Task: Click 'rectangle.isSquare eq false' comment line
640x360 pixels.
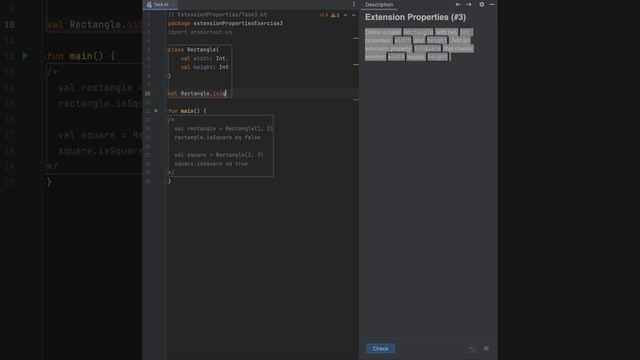Action: (x=217, y=137)
